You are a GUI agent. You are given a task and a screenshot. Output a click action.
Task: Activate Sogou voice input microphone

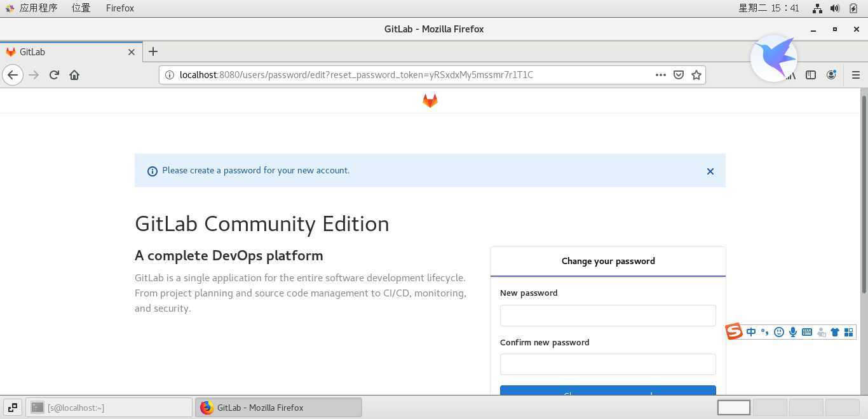tap(793, 332)
